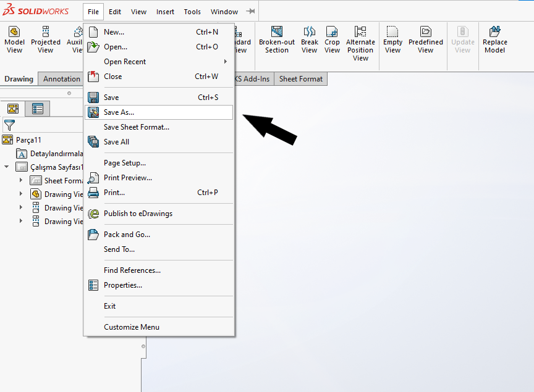The height and width of the screenshot is (392, 534).
Task: Pin the menu bar with pushpin icon
Action: 250,12
